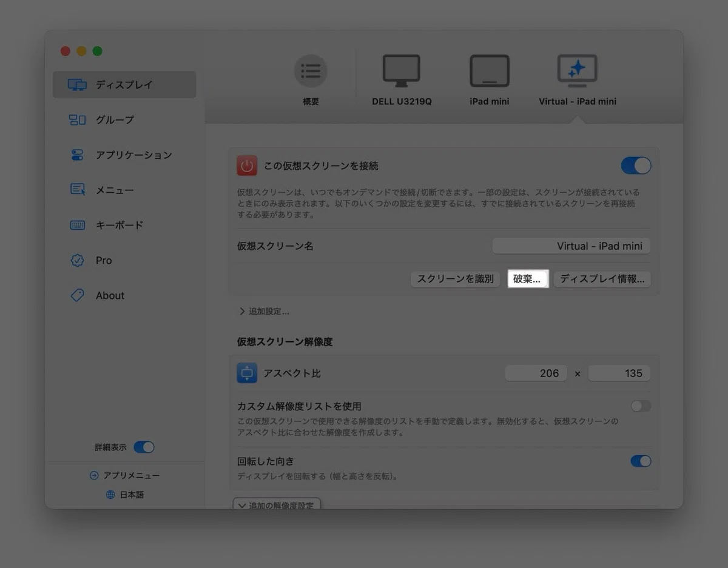Enable the カスタム解像度リストを使用 switch
This screenshot has height=568, width=728.
click(641, 406)
